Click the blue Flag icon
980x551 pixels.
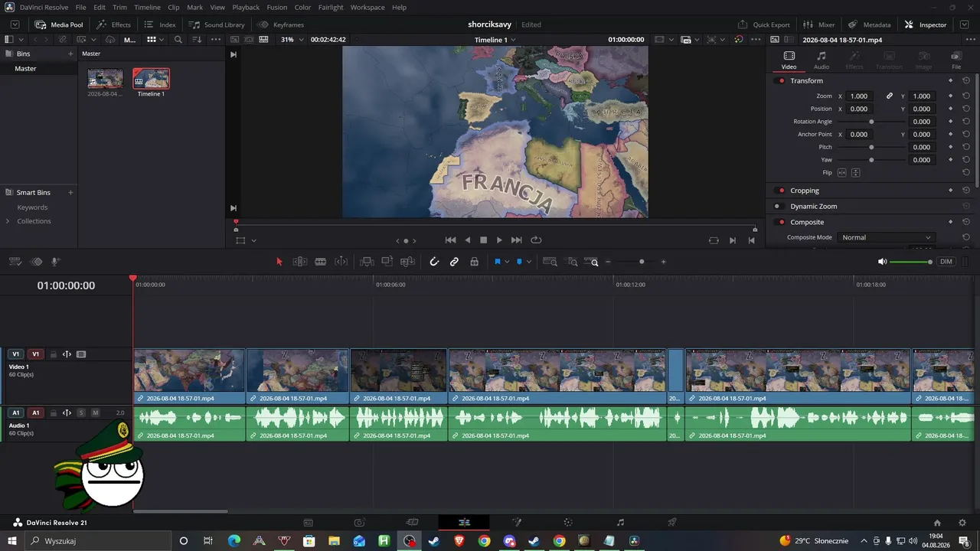[x=498, y=262]
